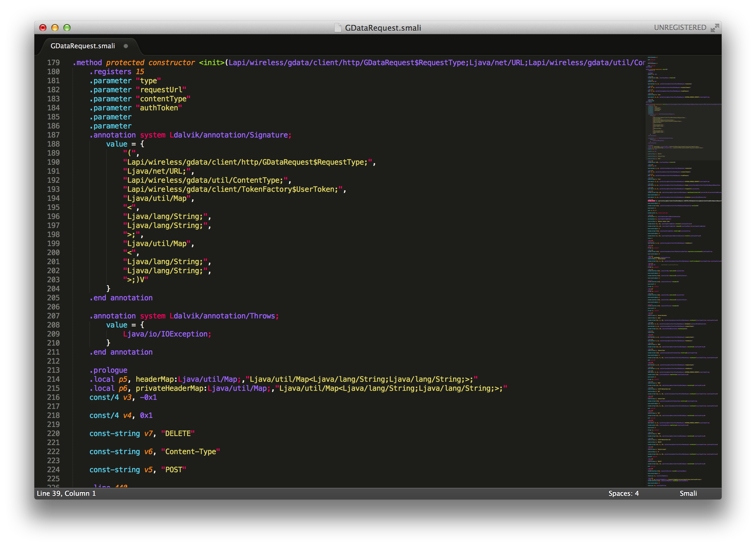Click the "POST" string on line 224

coord(174,470)
